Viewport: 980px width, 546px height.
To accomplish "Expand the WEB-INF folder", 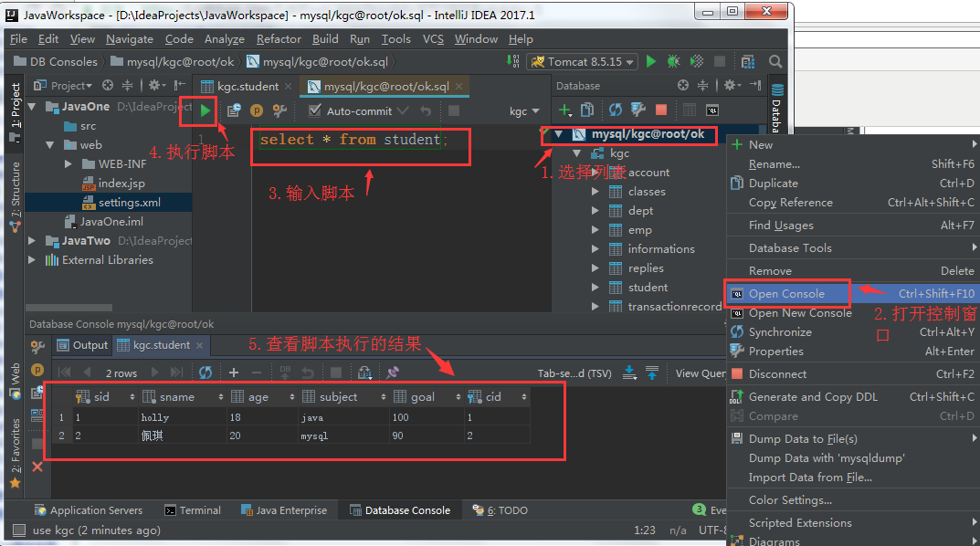I will coord(68,164).
